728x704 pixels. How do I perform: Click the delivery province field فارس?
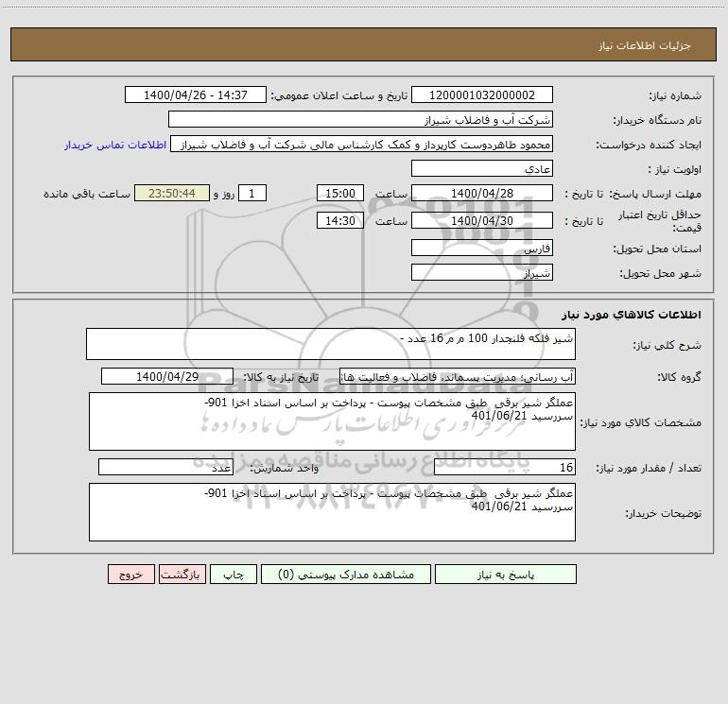pos(482,248)
